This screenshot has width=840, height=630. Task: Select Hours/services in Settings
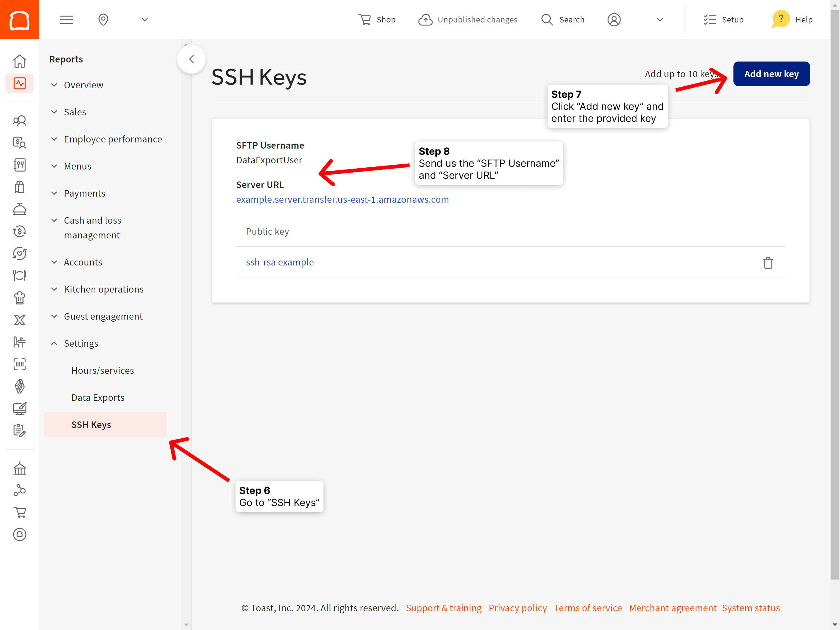coord(102,370)
